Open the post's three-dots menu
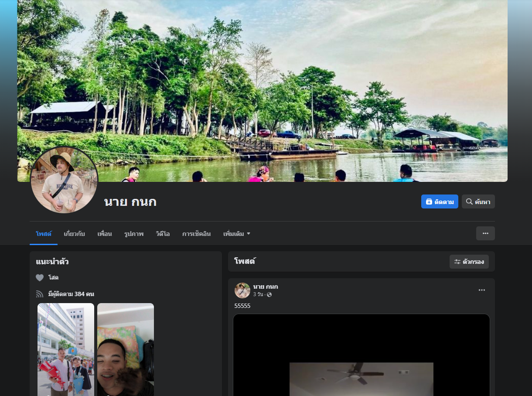 click(482, 290)
